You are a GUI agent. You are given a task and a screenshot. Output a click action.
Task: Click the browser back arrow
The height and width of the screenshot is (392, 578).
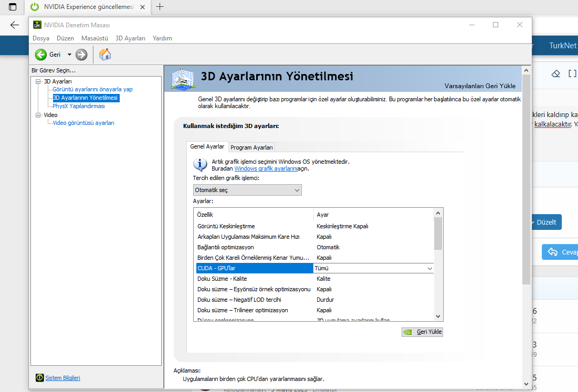coord(15,25)
